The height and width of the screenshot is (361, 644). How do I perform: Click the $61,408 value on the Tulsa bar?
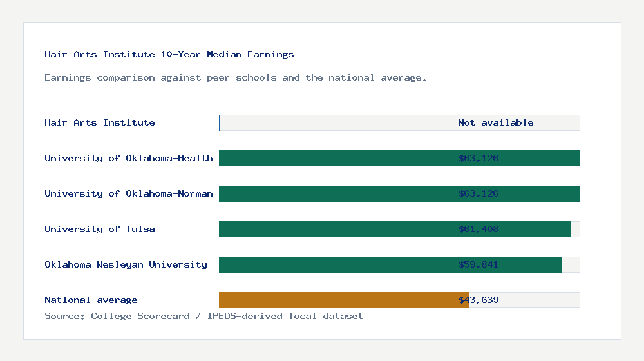click(x=478, y=229)
